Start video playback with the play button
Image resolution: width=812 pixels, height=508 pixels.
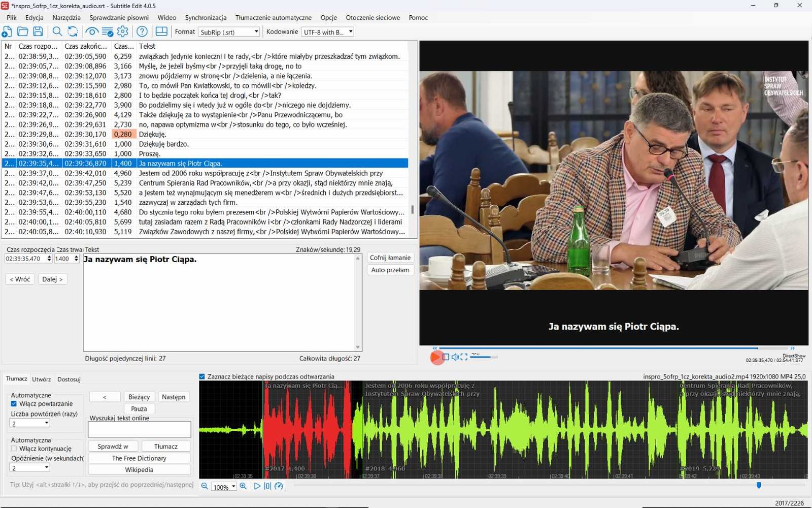435,357
